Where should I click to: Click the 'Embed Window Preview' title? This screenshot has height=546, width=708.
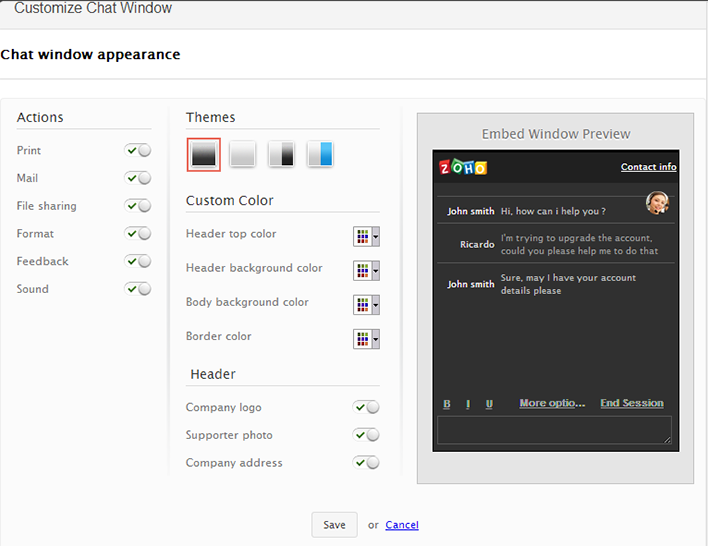555,134
